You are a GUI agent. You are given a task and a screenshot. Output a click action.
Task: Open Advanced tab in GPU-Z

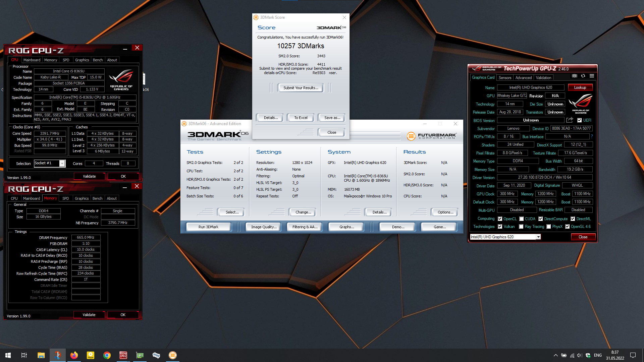click(x=523, y=78)
